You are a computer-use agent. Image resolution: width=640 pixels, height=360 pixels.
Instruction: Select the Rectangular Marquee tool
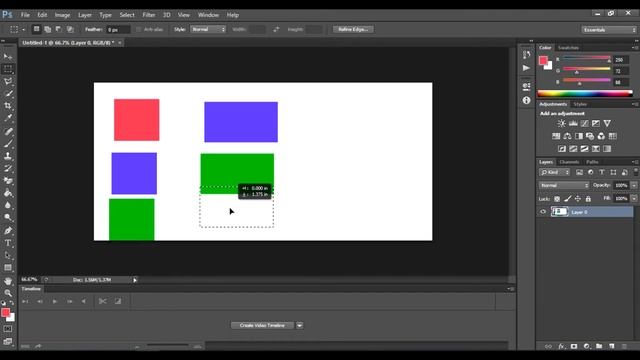click(8, 69)
